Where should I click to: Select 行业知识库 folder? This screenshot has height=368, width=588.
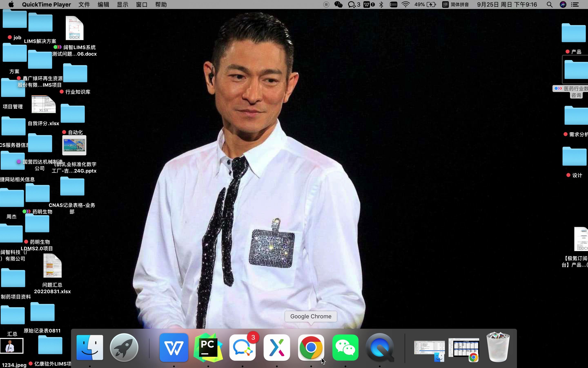point(75,73)
